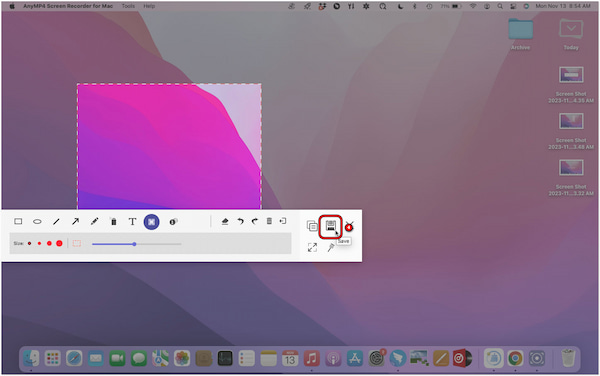Open AnyMP4 Screen Recorder for Mac menu
The height and width of the screenshot is (376, 600).
[x=68, y=6]
